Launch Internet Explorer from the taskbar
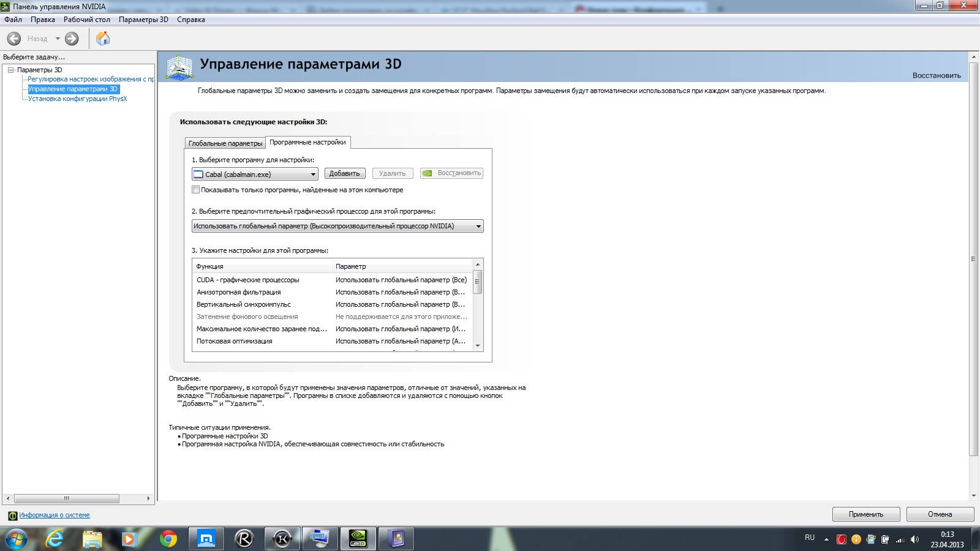This screenshot has height=551, width=980. (55, 539)
